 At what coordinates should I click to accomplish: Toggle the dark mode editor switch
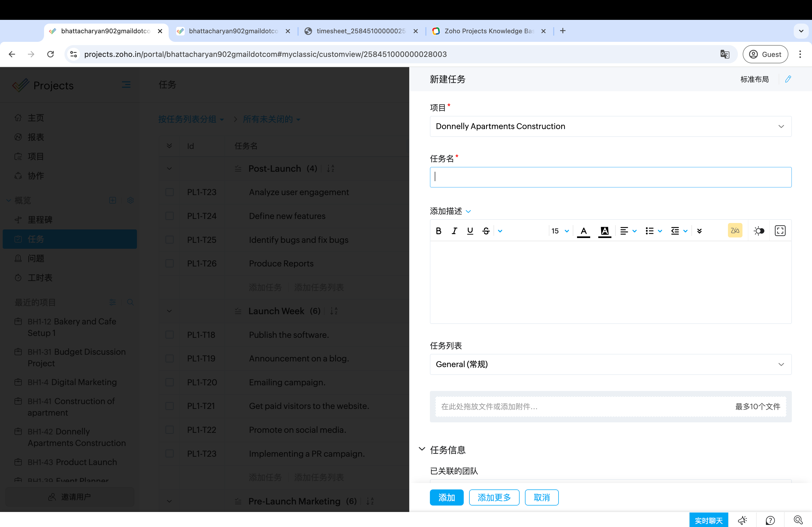[x=759, y=231]
